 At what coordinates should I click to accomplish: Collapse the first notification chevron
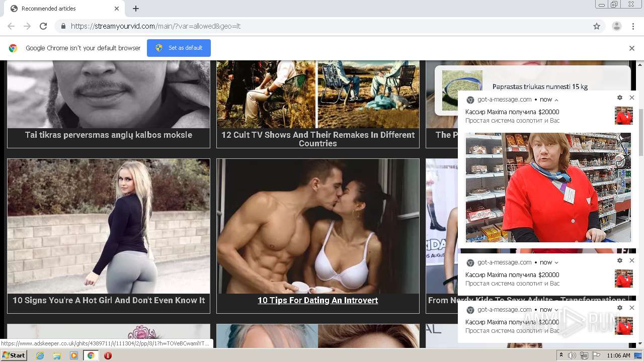tap(556, 100)
